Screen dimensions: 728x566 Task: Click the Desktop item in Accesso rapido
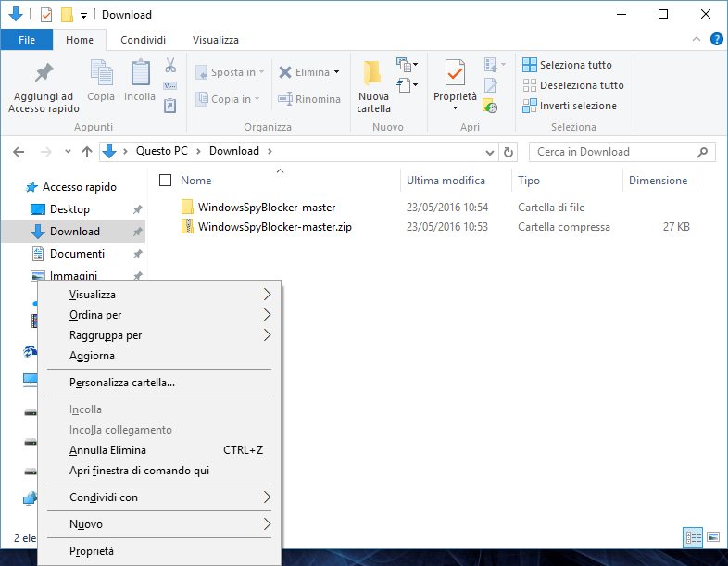click(69, 209)
